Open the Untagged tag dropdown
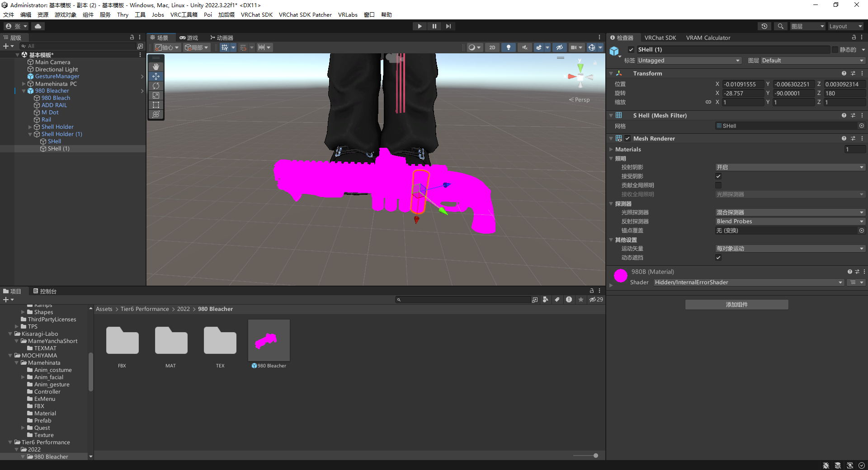Image resolution: width=868 pixels, height=470 pixels. [689, 61]
